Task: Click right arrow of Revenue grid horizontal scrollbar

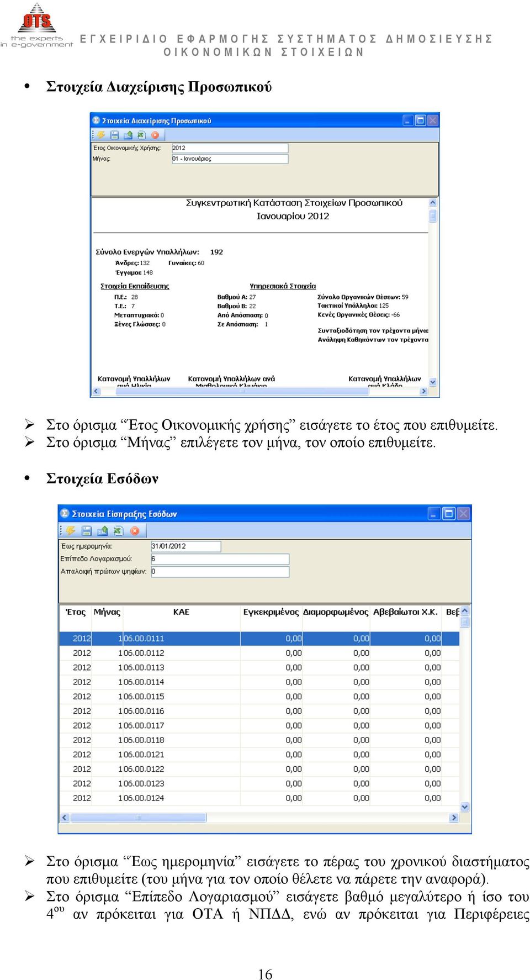Action: click(454, 818)
